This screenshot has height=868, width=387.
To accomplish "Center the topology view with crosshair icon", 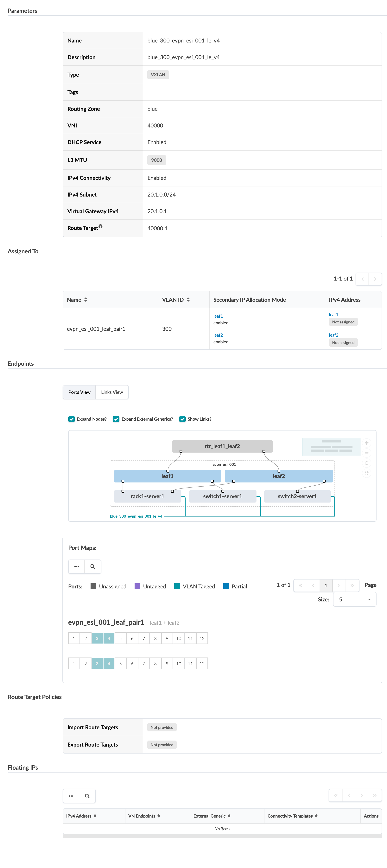I will click(366, 463).
